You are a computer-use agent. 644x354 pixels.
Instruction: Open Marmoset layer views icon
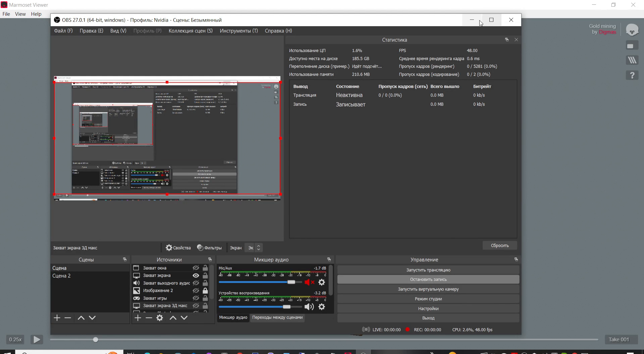(x=632, y=60)
